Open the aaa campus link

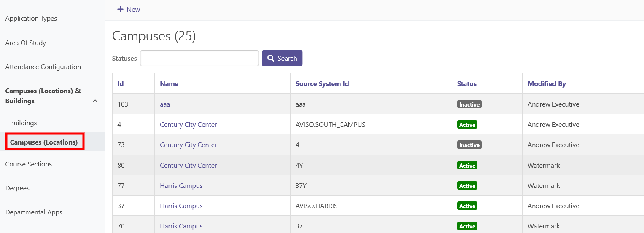point(165,104)
